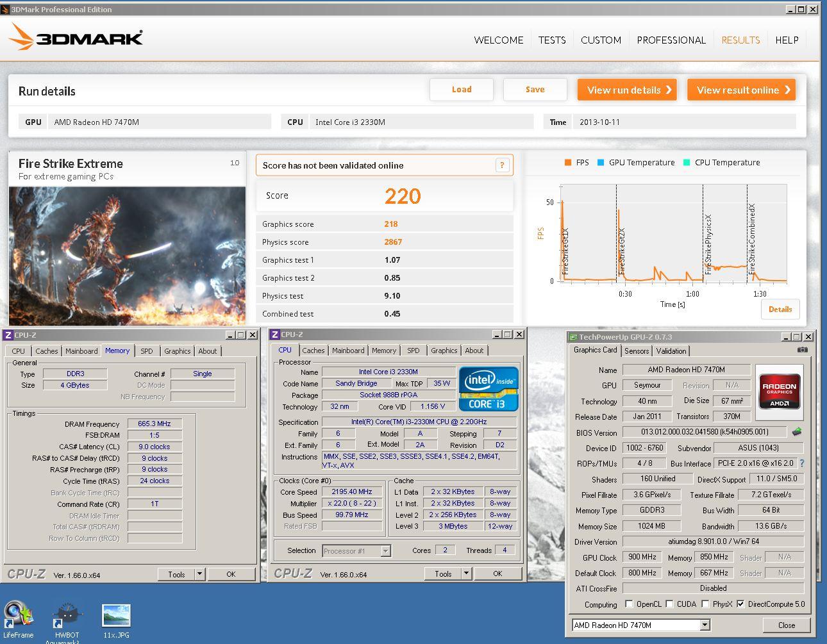Click the Fire Strike Extreme thumbnail image
This screenshot has width=827, height=644.
tap(128, 256)
